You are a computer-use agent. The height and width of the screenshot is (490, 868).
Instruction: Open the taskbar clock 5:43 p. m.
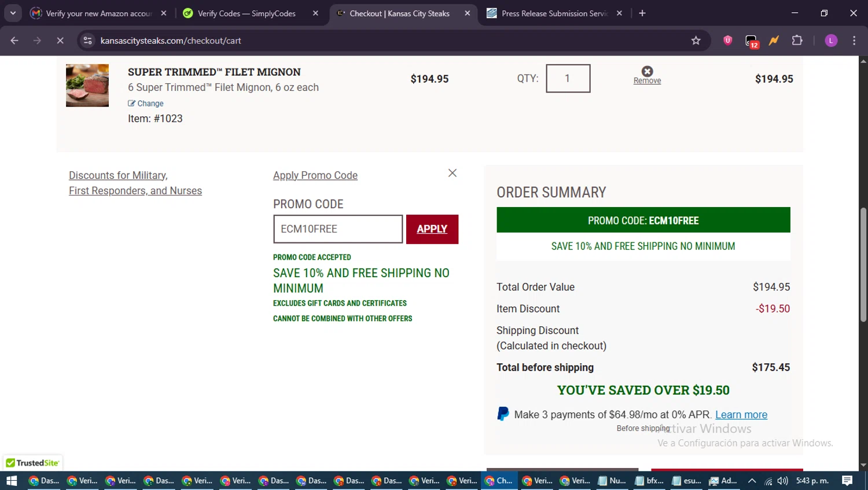click(x=812, y=481)
